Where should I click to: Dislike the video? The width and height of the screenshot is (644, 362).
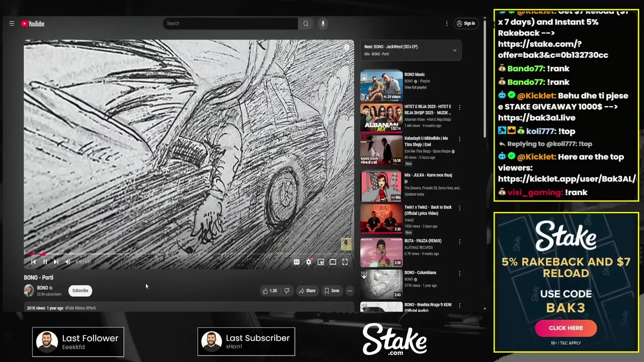287,291
